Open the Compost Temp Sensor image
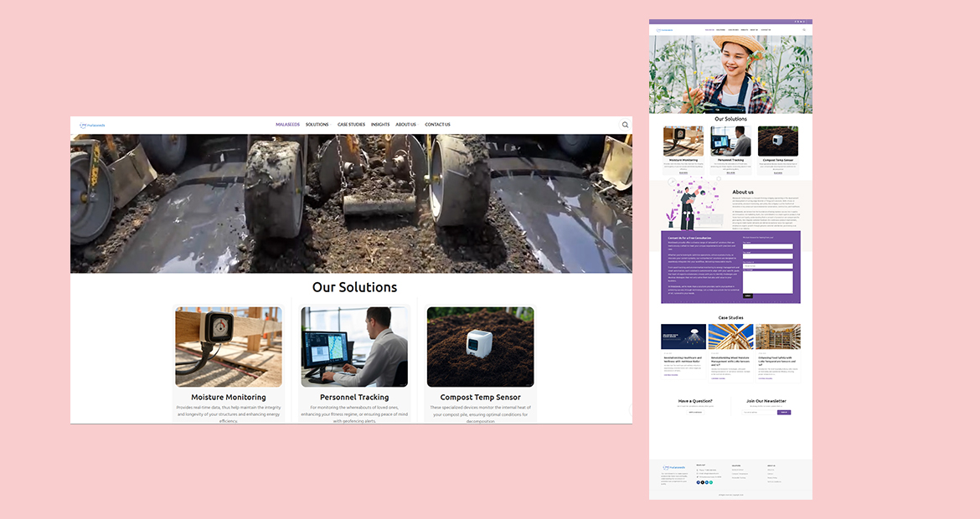980x519 pixels. click(480, 347)
